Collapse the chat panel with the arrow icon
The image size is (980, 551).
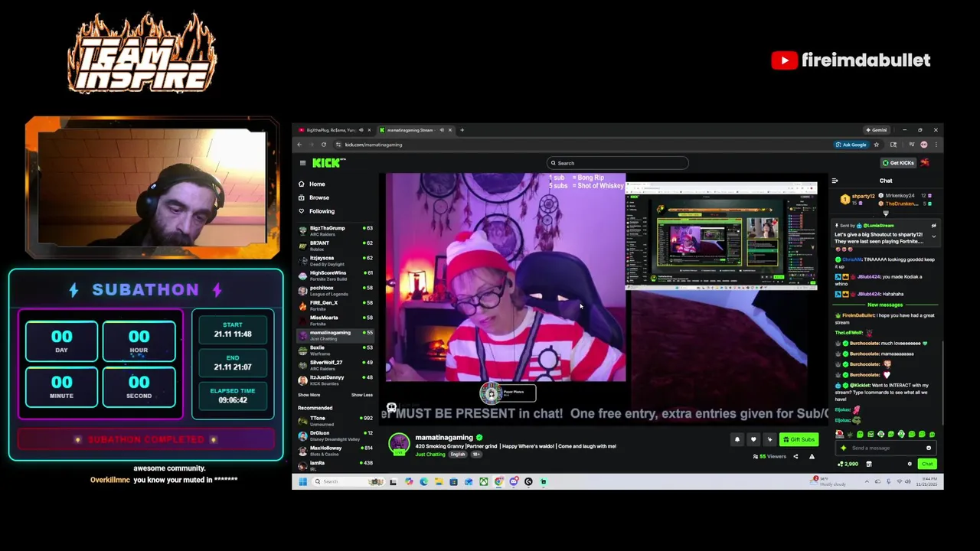coord(835,181)
